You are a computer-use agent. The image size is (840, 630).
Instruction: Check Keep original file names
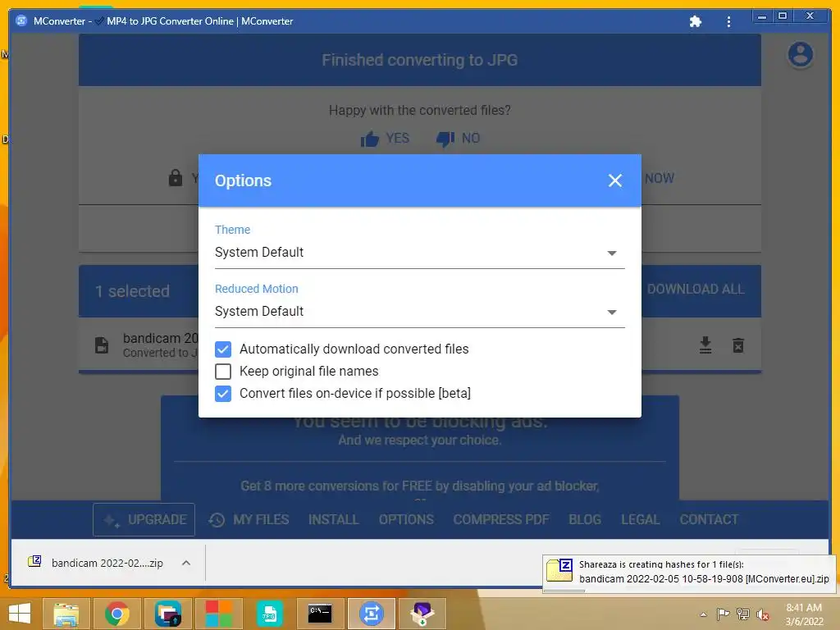[223, 372]
